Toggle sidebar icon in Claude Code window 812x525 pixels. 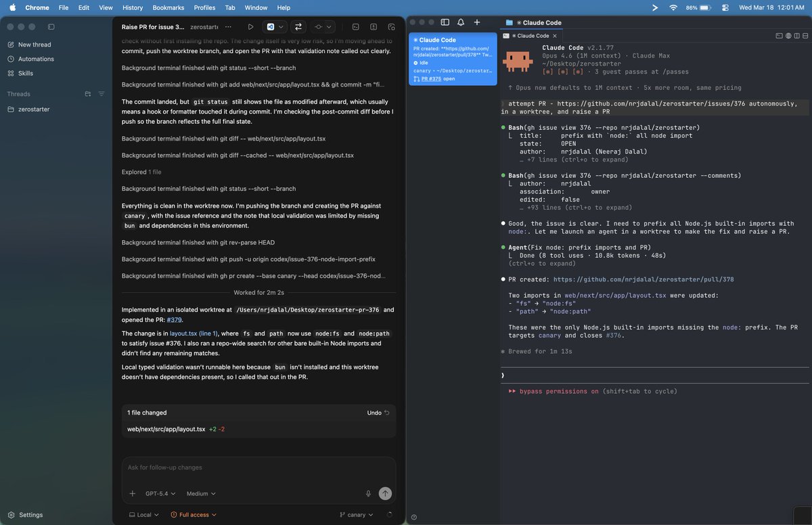click(445, 22)
